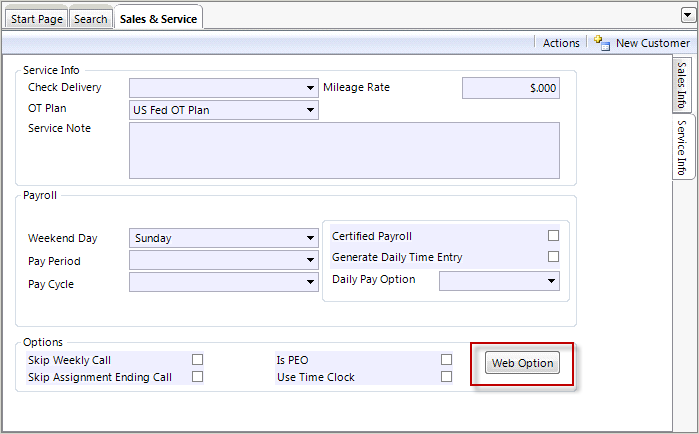The image size is (699, 434).
Task: Expand the OT Plan dropdown
Action: 310,110
